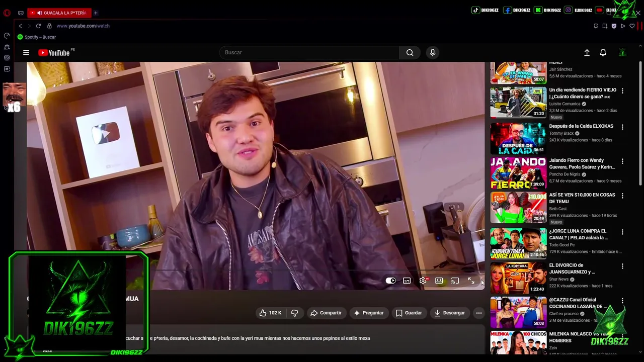644x362 pixels.
Task: Dislike the video with thumbs-down
Action: (294, 313)
